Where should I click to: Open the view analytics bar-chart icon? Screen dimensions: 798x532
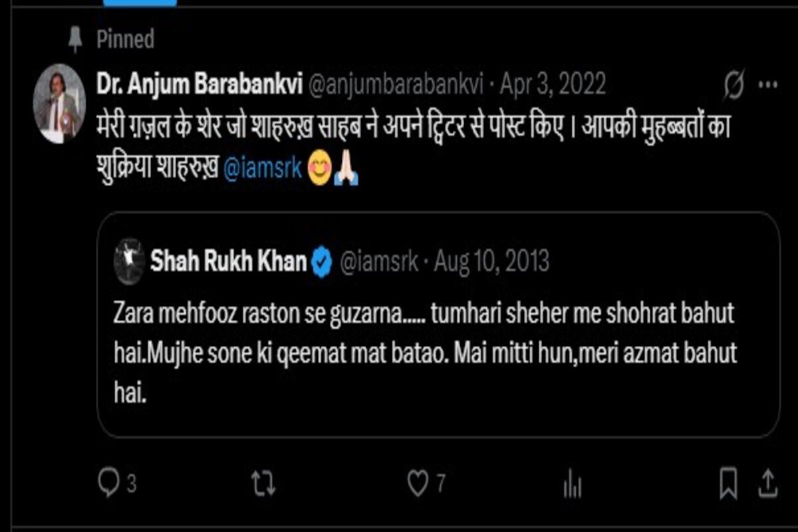[x=572, y=485]
